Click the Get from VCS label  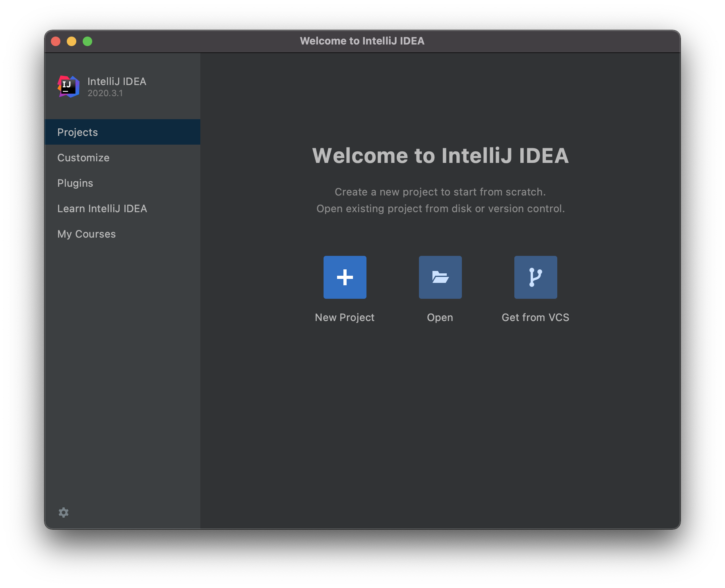coord(535,317)
